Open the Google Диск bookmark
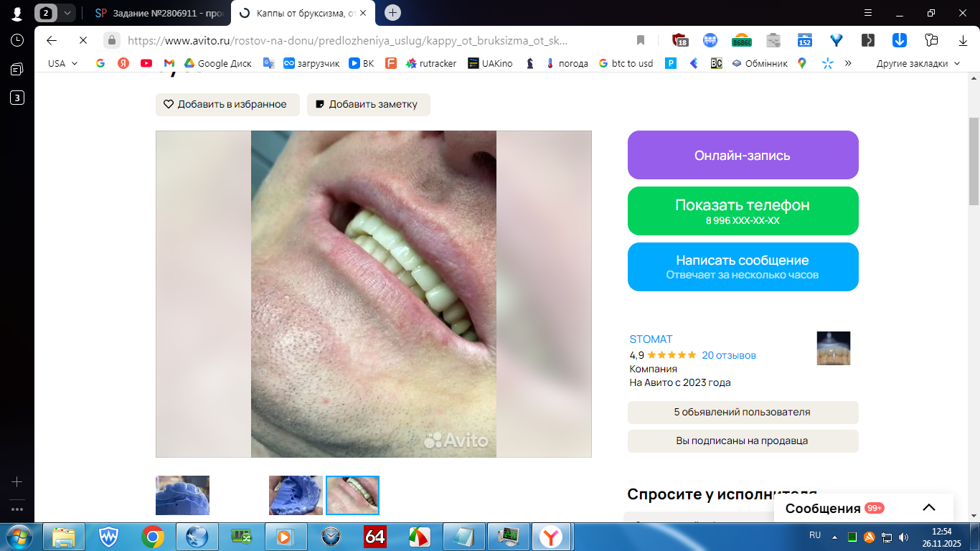This screenshot has width=980, height=551. coord(218,63)
